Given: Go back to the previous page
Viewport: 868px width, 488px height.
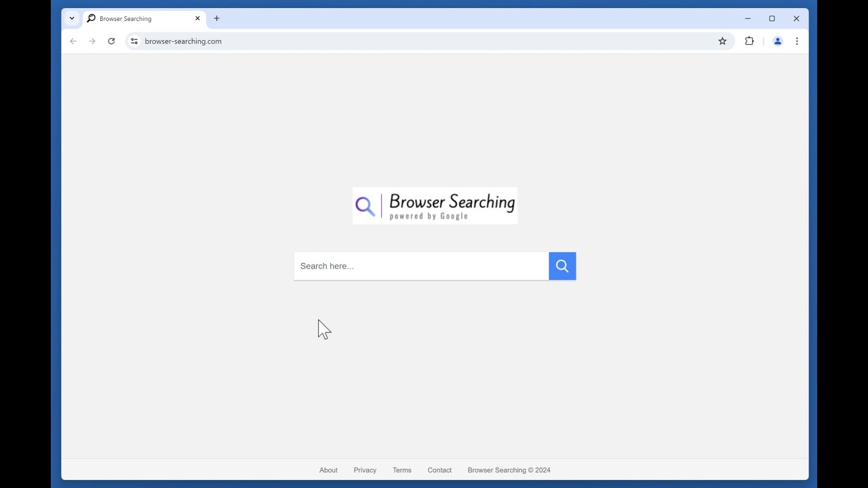Looking at the screenshot, I should [x=73, y=41].
